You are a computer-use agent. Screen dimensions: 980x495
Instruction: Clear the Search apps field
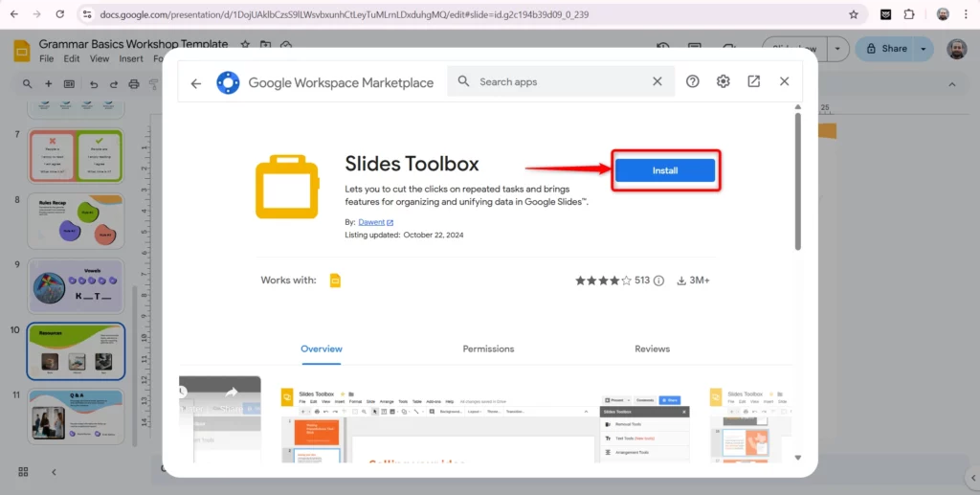(657, 82)
